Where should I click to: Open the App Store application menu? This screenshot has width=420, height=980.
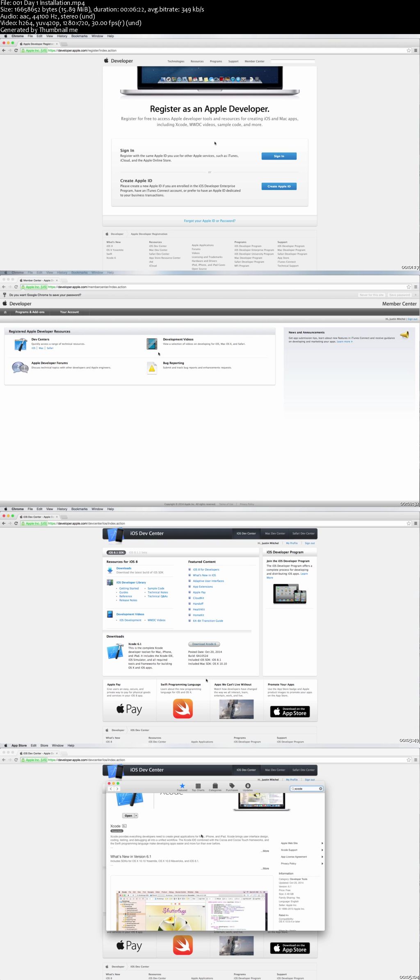[x=19, y=746]
